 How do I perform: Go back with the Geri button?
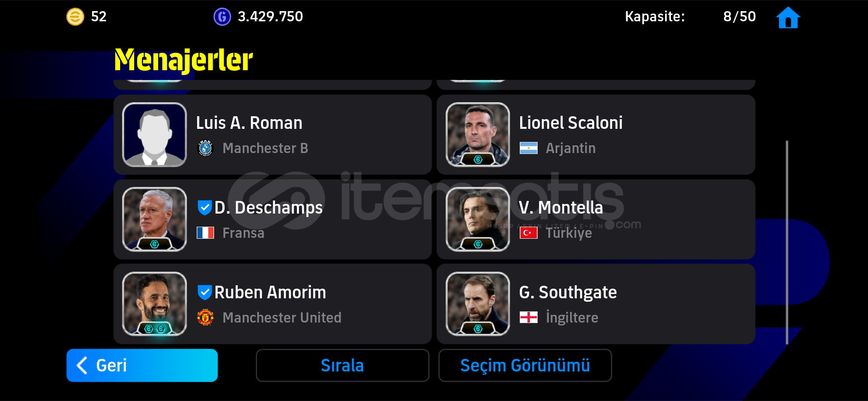(x=142, y=366)
